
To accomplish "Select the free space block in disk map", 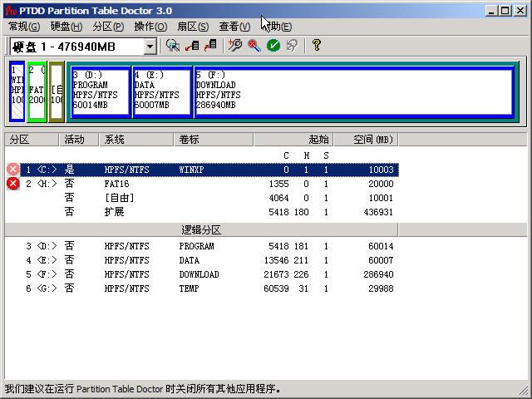I will coord(57,91).
